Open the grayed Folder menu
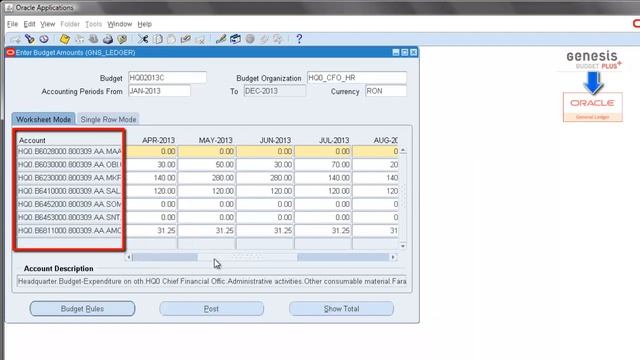 coord(70,24)
